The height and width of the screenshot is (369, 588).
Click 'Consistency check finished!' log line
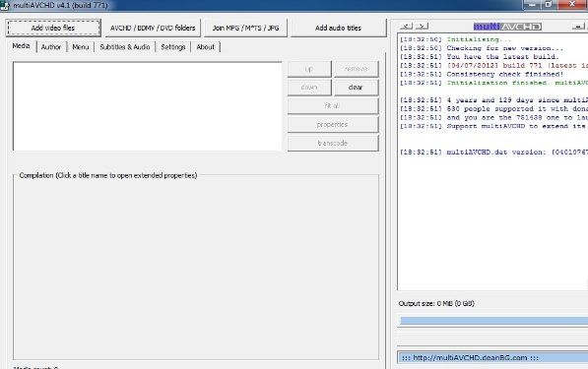[482, 74]
